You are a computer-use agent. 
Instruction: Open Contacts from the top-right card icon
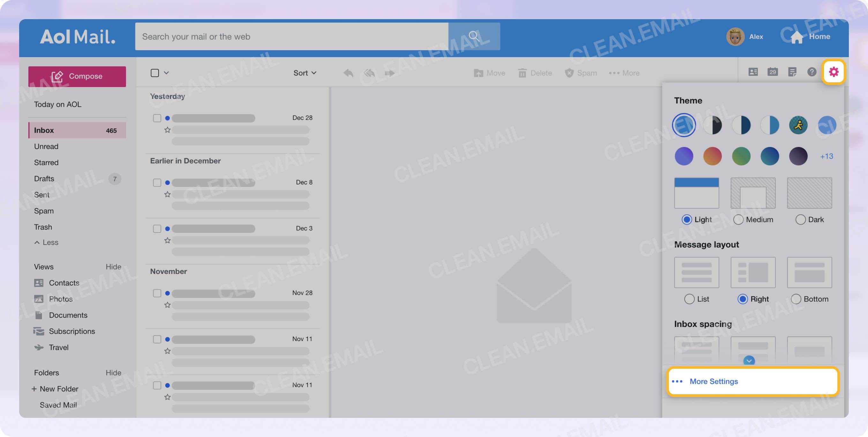tap(753, 71)
